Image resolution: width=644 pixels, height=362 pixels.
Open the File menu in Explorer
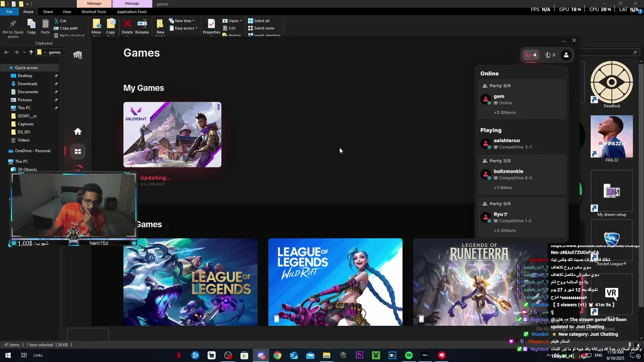[9, 12]
